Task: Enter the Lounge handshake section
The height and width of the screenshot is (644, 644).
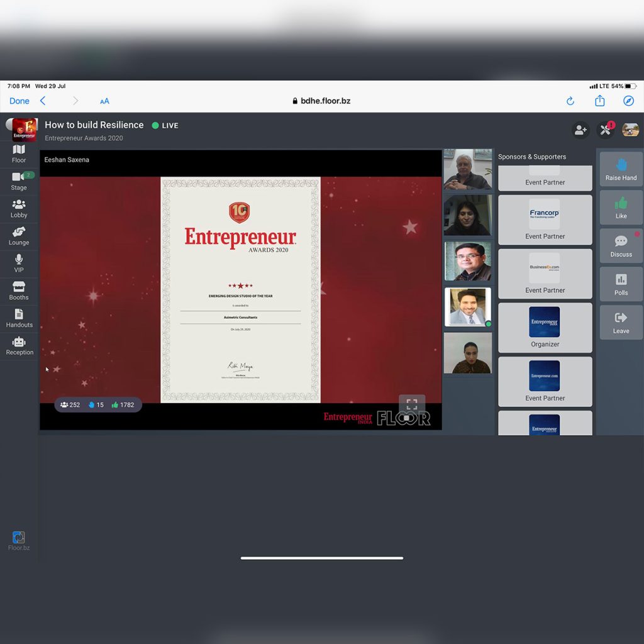Action: click(19, 236)
